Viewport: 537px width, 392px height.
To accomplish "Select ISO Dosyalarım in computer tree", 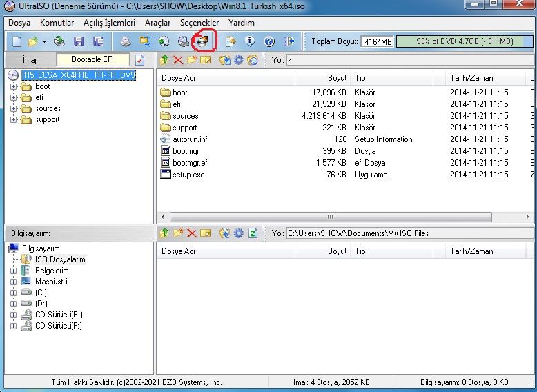I will (x=60, y=259).
